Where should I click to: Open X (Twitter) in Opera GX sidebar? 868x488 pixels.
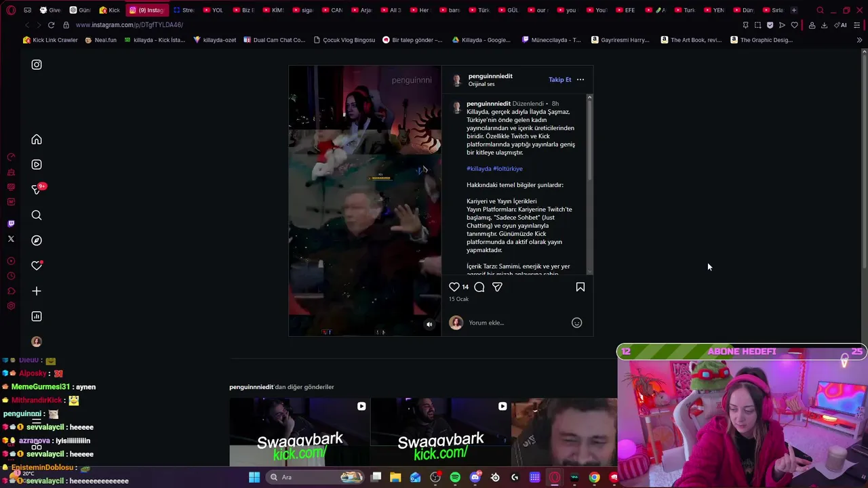[11, 239]
